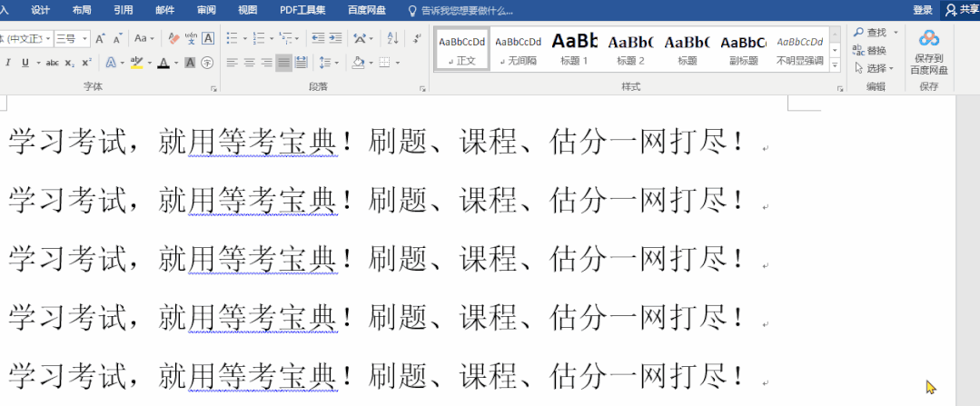This screenshot has height=406, width=980.
Task: Open Font dialog launcher
Action: tap(213, 89)
